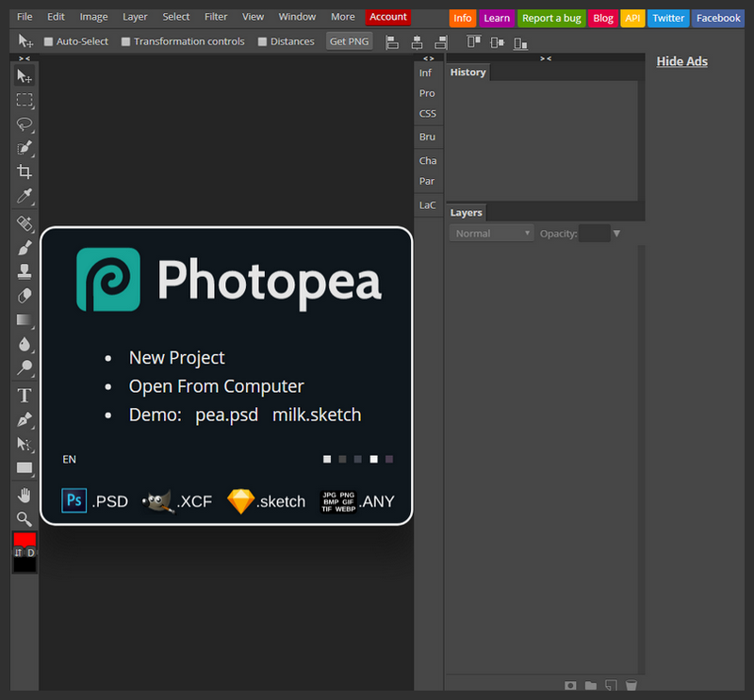This screenshot has height=700, width=754.
Task: Click the Hide Ads link
Action: point(681,60)
